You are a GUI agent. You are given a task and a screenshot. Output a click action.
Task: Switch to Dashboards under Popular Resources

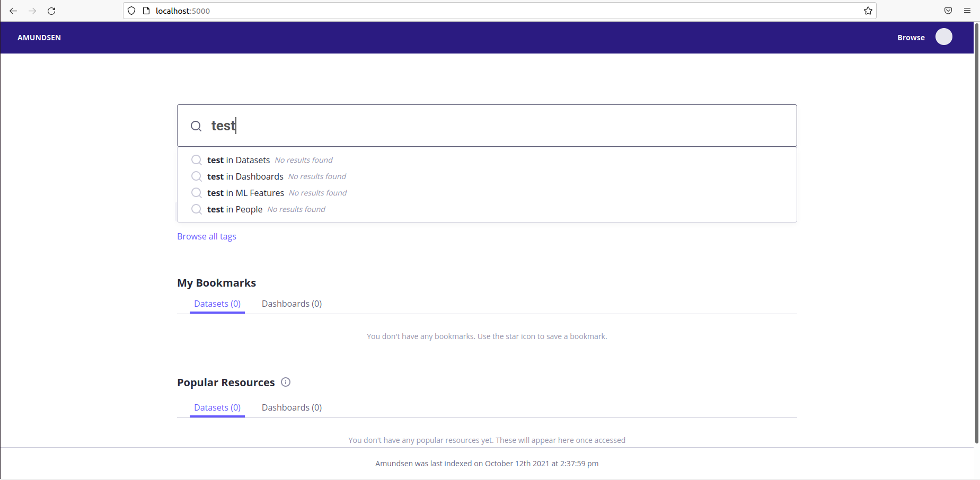click(292, 407)
